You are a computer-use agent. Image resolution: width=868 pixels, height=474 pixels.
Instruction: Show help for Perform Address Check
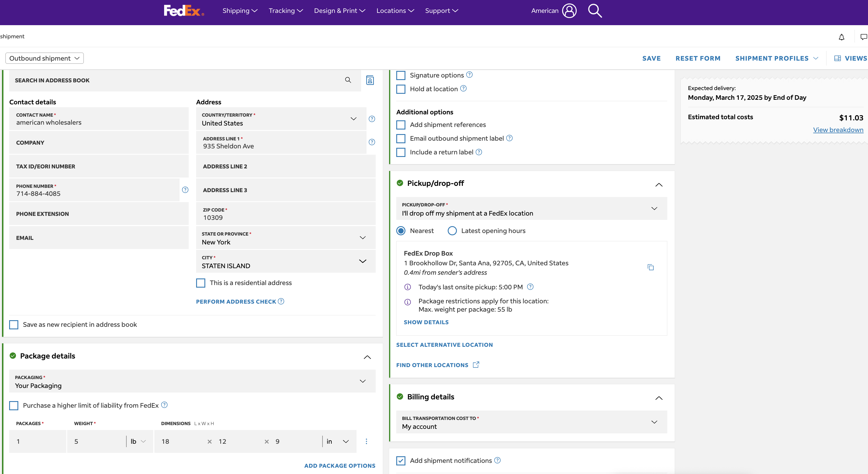[281, 301]
